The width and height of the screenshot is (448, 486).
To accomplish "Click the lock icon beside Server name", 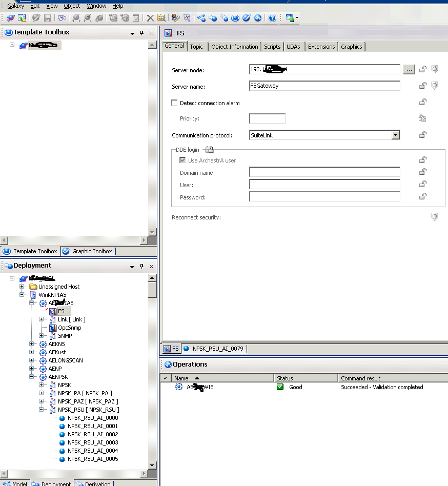I will coord(423,86).
